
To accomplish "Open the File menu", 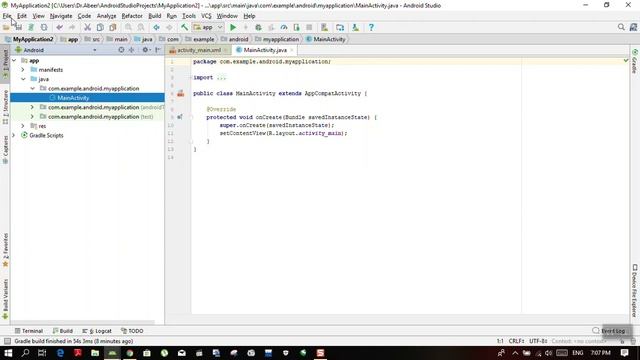I will coord(7,16).
